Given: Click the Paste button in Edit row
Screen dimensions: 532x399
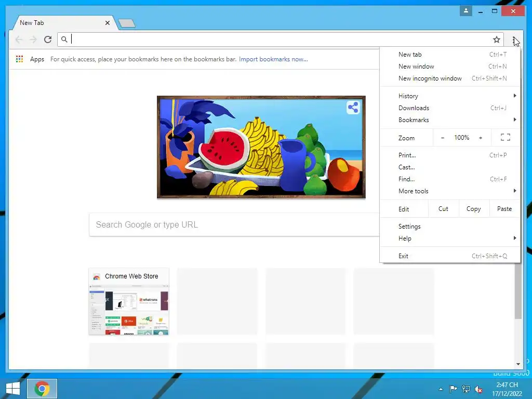Looking at the screenshot, I should [x=504, y=209].
